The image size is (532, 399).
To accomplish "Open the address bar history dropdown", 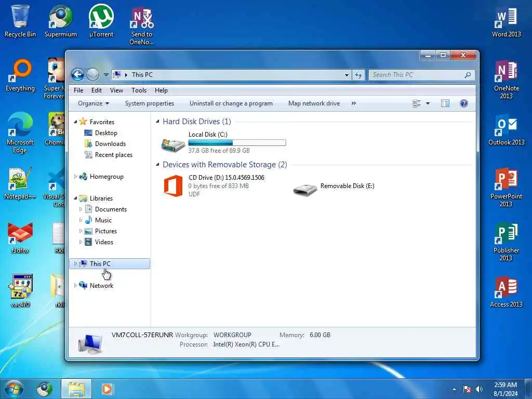I will 347,75.
